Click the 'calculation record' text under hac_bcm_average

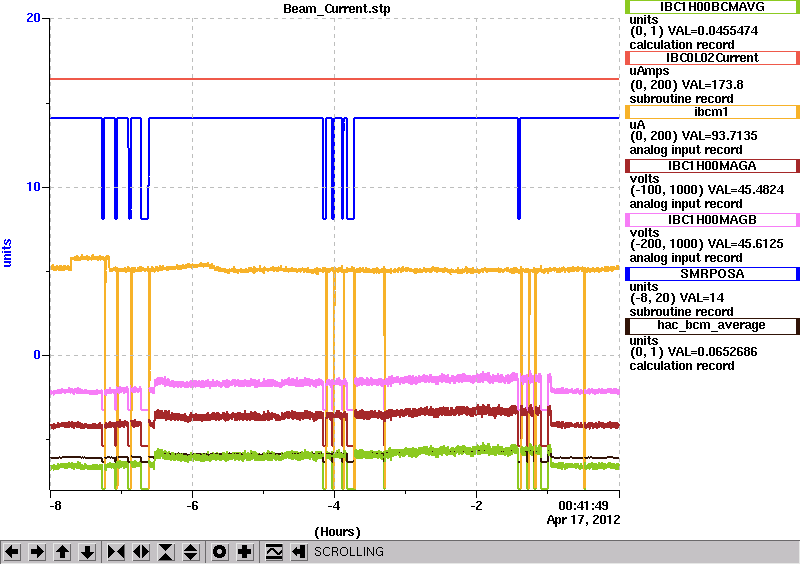coord(682,366)
